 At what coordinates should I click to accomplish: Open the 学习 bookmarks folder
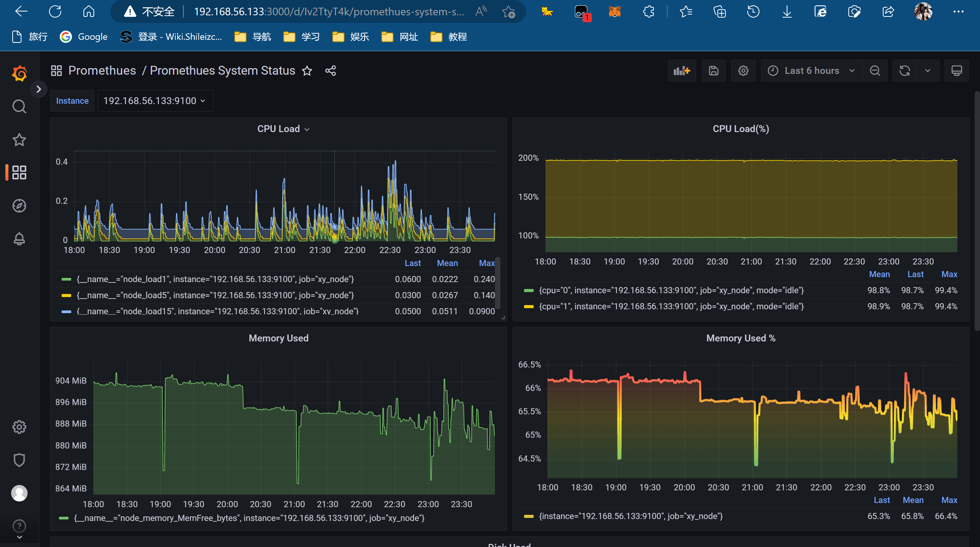click(x=302, y=37)
